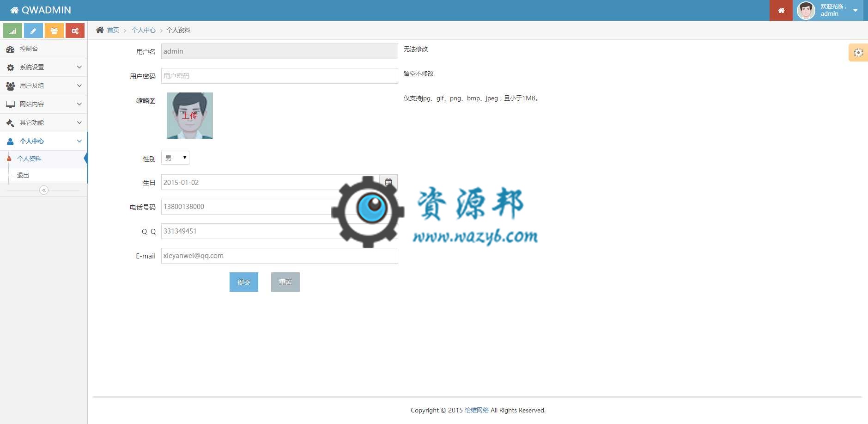Click the QWADMIN logo home icon
Screen dimensions: 868x424
pos(14,10)
